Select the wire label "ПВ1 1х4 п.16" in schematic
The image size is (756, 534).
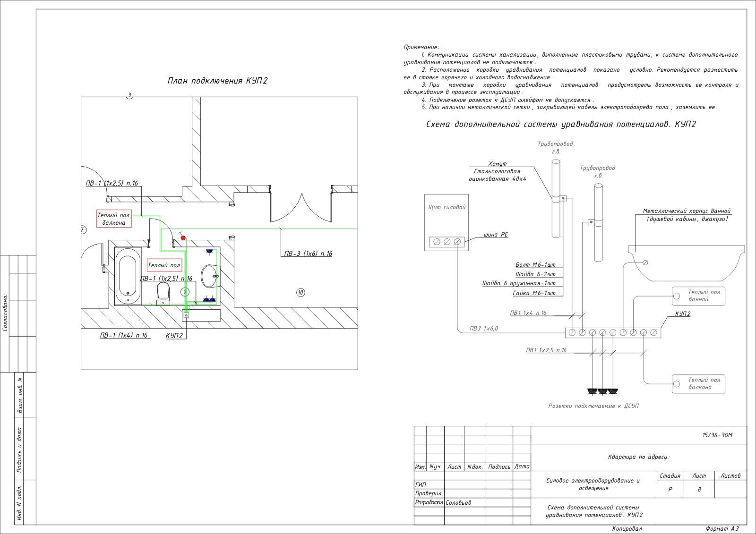click(528, 313)
